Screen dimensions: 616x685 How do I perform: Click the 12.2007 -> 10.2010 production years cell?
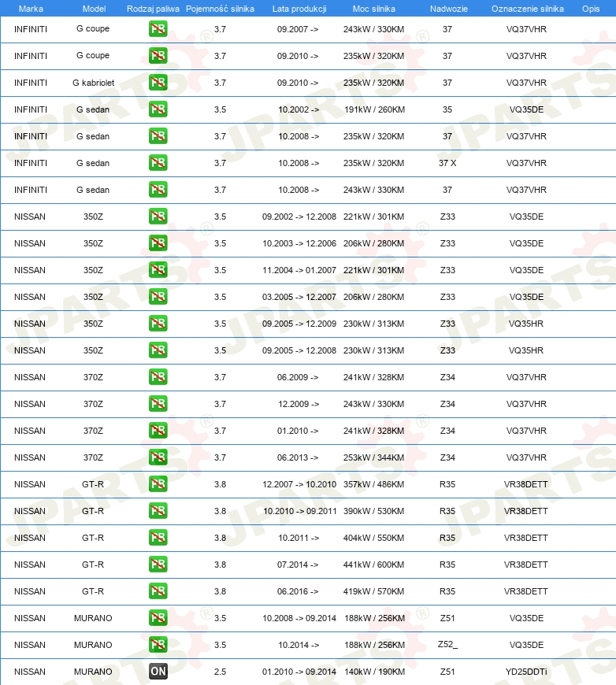(299, 484)
